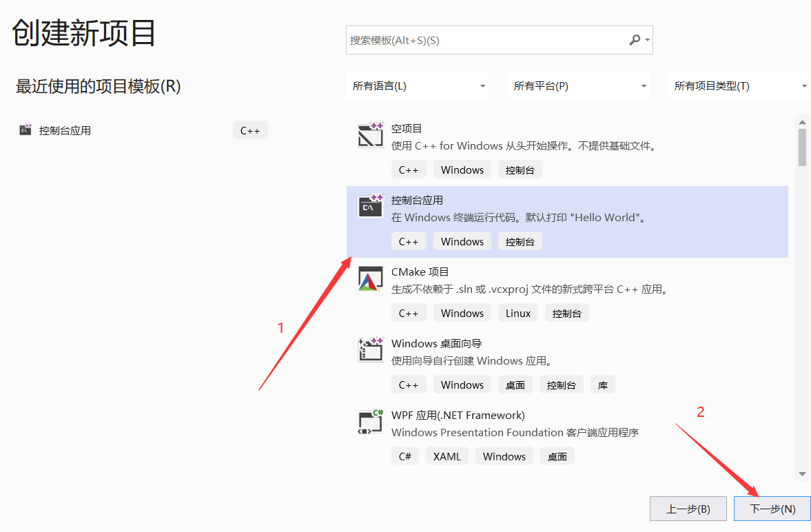Viewport: 811px width, 532px height.
Task: Select the Windows 桌面向导 title
Action: pos(436,344)
